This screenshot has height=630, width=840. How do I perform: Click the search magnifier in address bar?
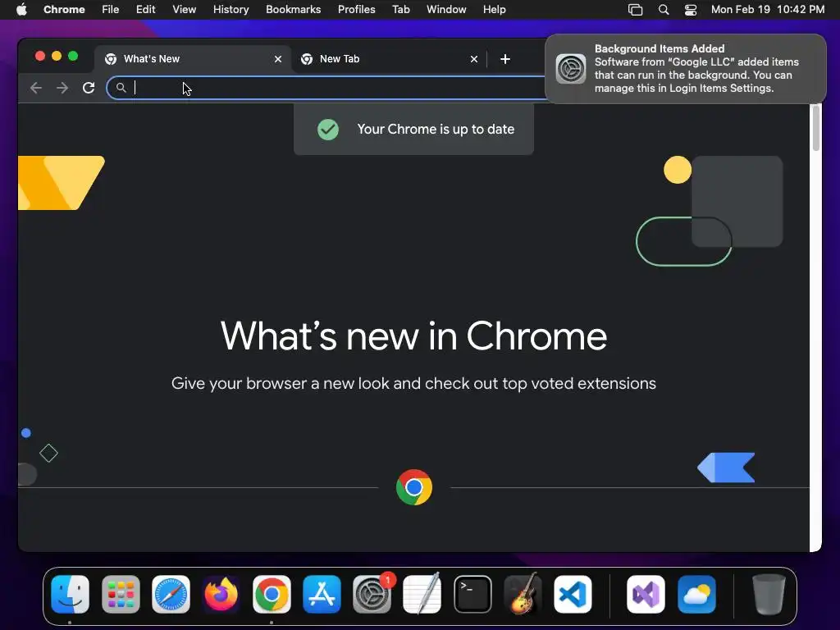[121, 87]
